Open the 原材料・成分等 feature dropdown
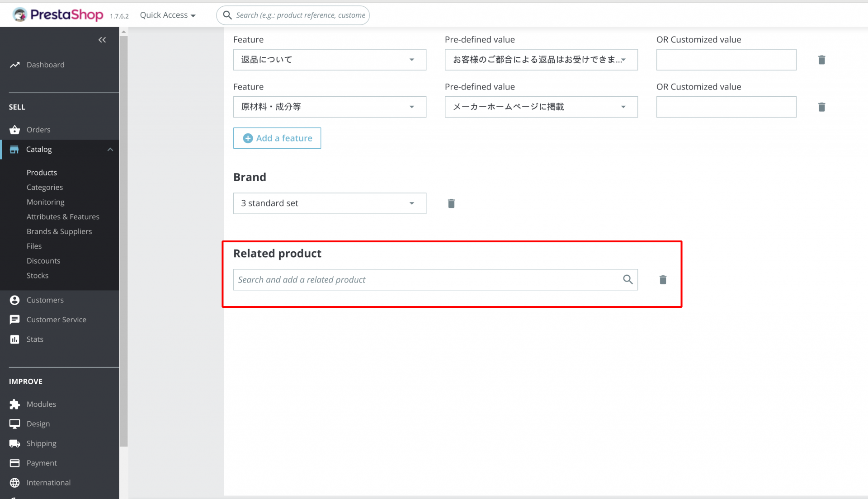 click(x=330, y=107)
